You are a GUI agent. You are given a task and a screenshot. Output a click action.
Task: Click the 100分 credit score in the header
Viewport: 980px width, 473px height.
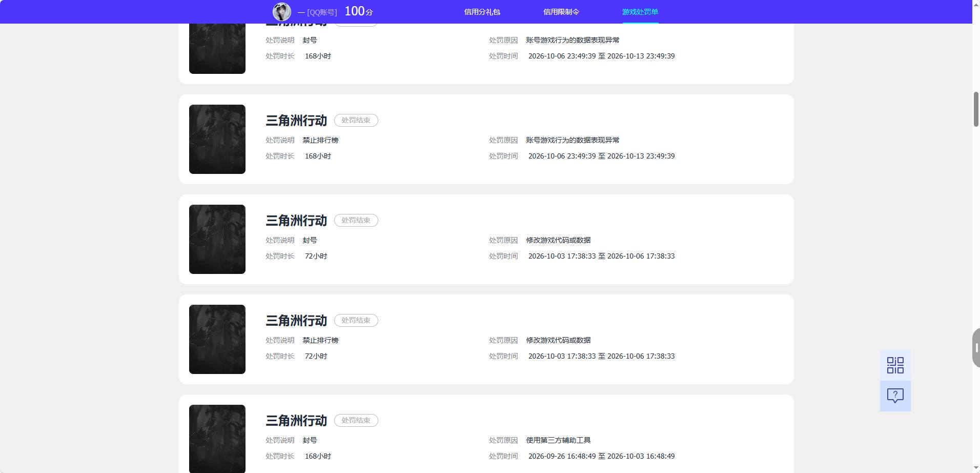(358, 11)
